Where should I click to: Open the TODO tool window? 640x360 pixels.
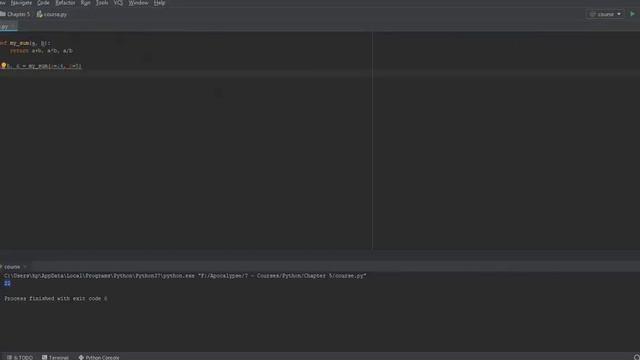(x=20, y=357)
